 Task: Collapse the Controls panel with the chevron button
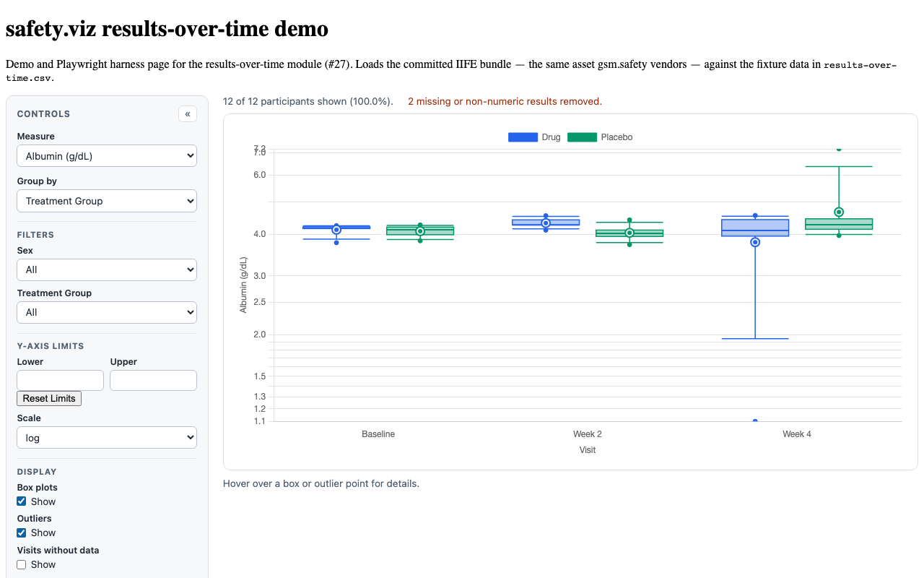pyautogui.click(x=188, y=113)
